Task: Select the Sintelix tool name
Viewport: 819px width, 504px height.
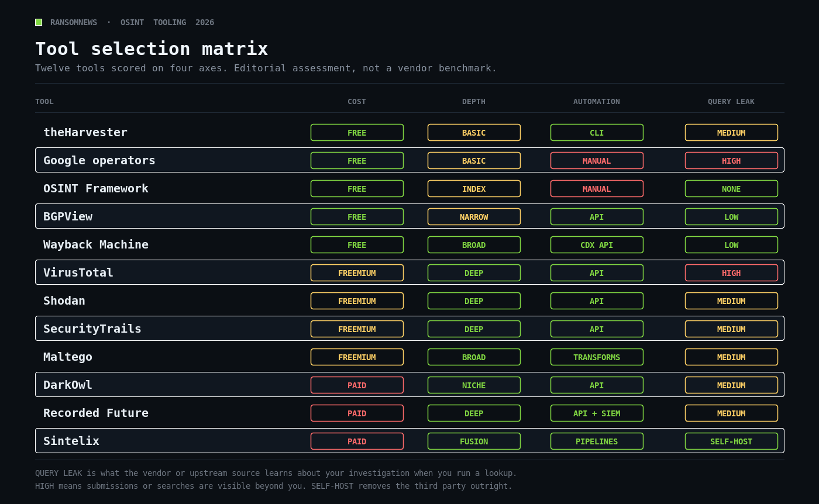Action: (x=71, y=441)
